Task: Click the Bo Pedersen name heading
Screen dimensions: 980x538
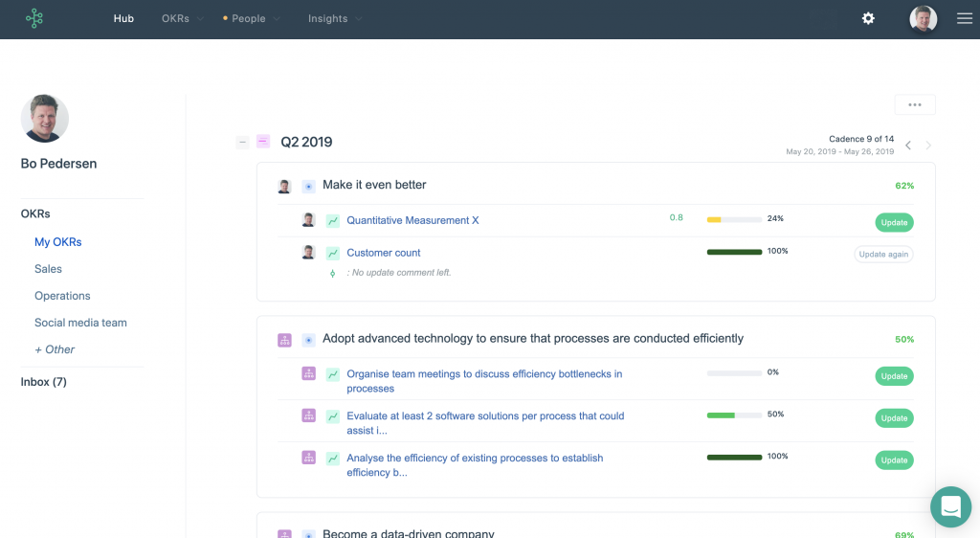Action: point(58,164)
